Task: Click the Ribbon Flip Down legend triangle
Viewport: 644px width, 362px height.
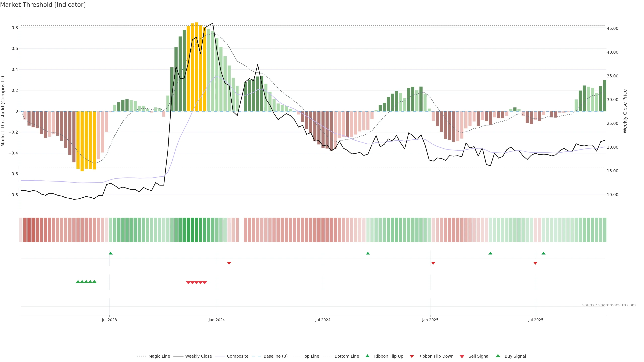Action: coord(412,356)
